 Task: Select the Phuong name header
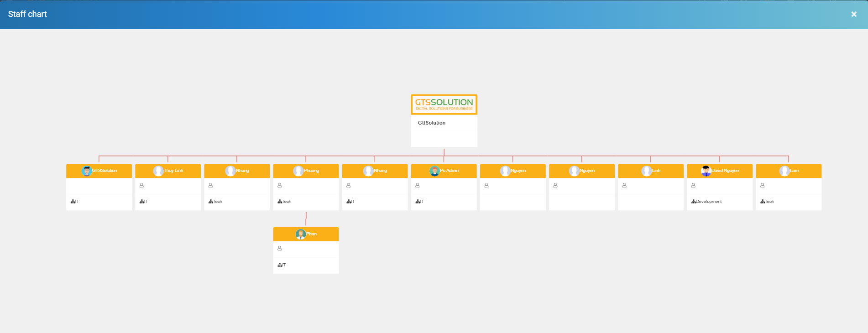click(x=311, y=171)
